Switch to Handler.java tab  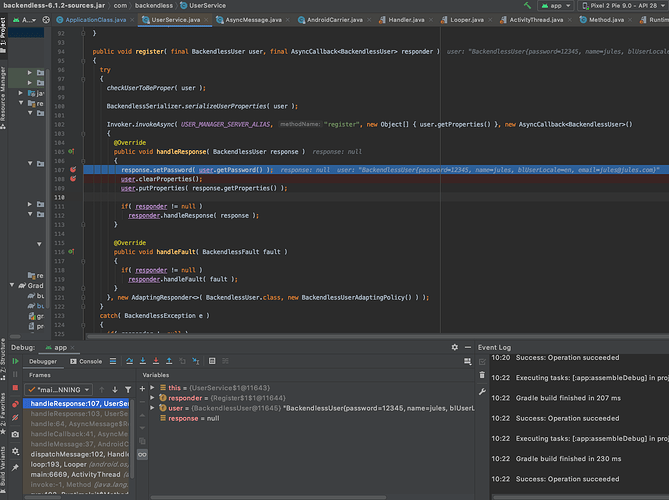(406, 20)
